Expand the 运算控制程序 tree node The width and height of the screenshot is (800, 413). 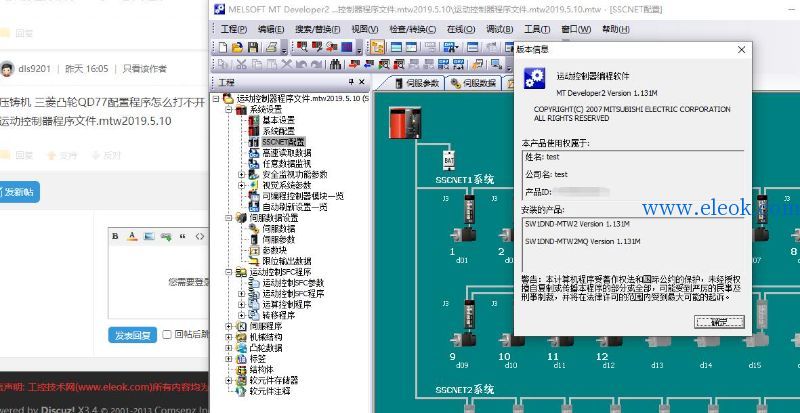[242, 304]
